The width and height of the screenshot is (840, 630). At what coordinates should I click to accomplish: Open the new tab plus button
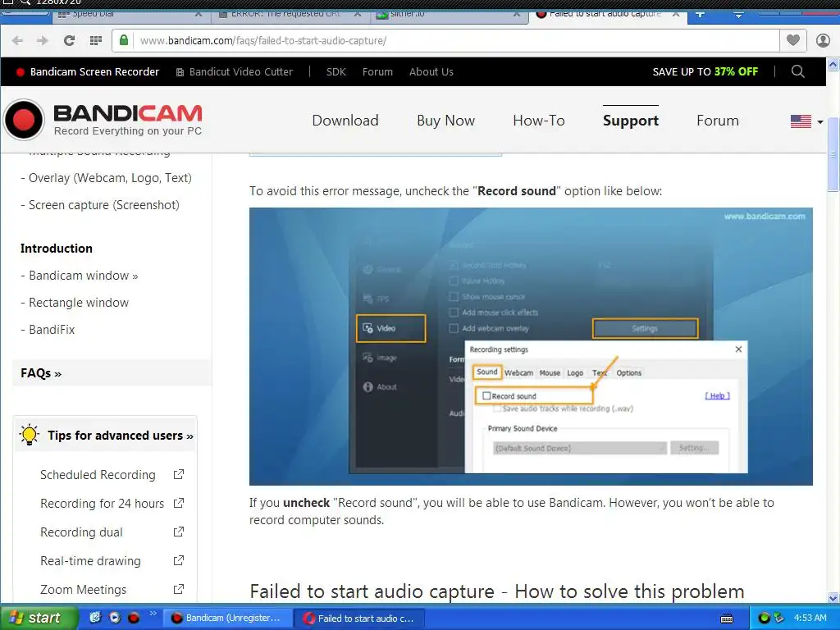[700, 14]
